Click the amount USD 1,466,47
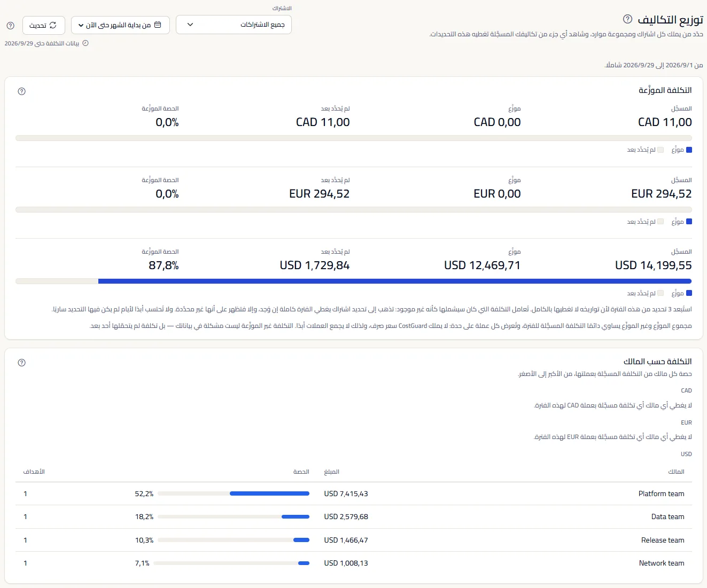 coord(346,540)
